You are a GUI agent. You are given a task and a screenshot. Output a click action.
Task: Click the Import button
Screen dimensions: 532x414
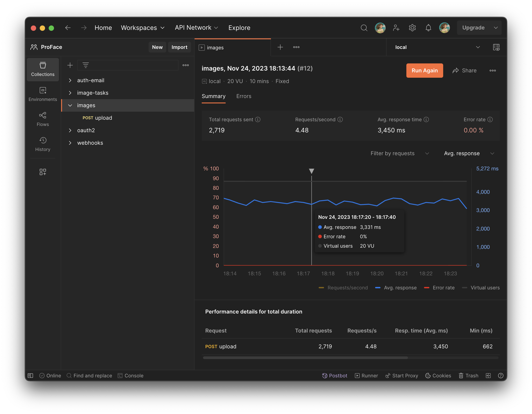click(179, 47)
